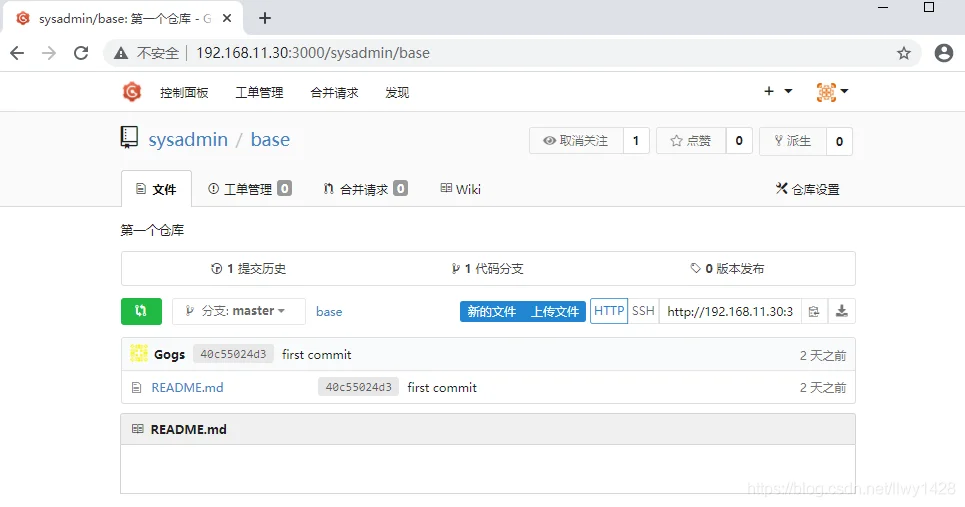Screen dimensions: 965x507
Task: Open the 发现 explore menu
Action: tap(397, 93)
